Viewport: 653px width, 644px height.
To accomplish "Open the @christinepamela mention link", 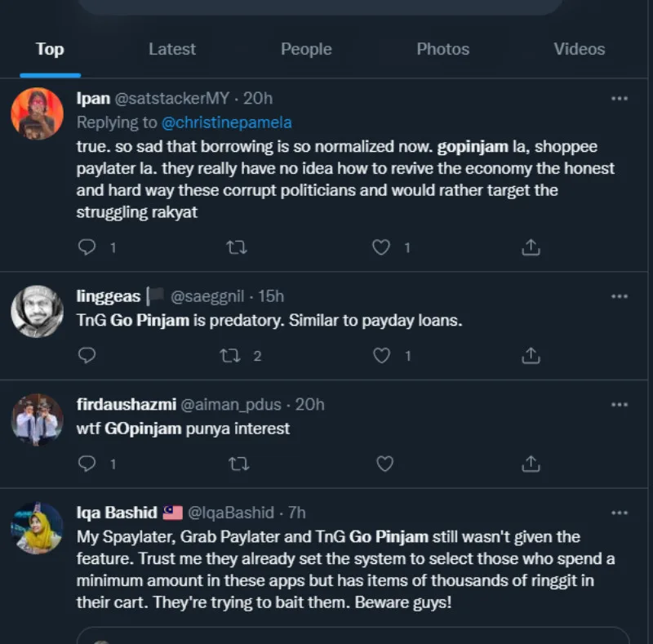I will (x=227, y=122).
